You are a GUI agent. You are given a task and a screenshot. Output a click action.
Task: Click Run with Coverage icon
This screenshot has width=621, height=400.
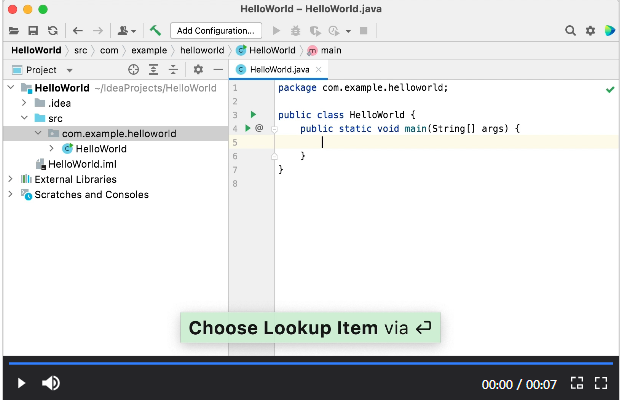tap(315, 30)
